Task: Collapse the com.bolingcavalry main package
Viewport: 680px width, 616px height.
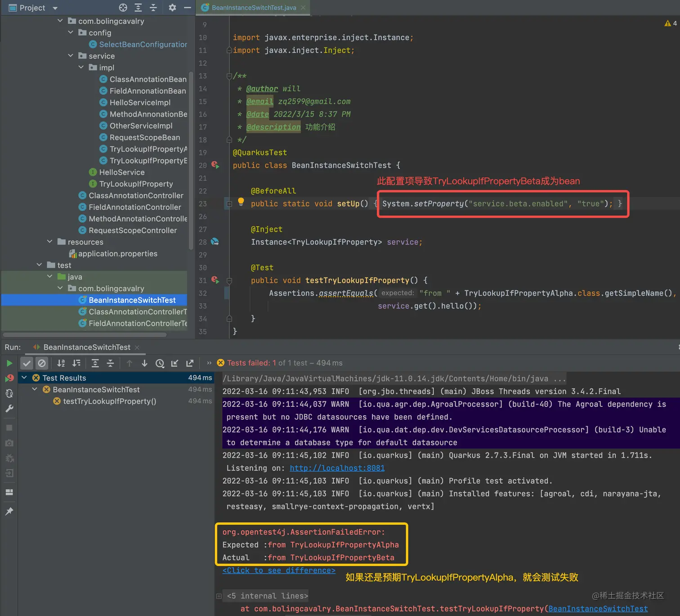Action: [60, 21]
